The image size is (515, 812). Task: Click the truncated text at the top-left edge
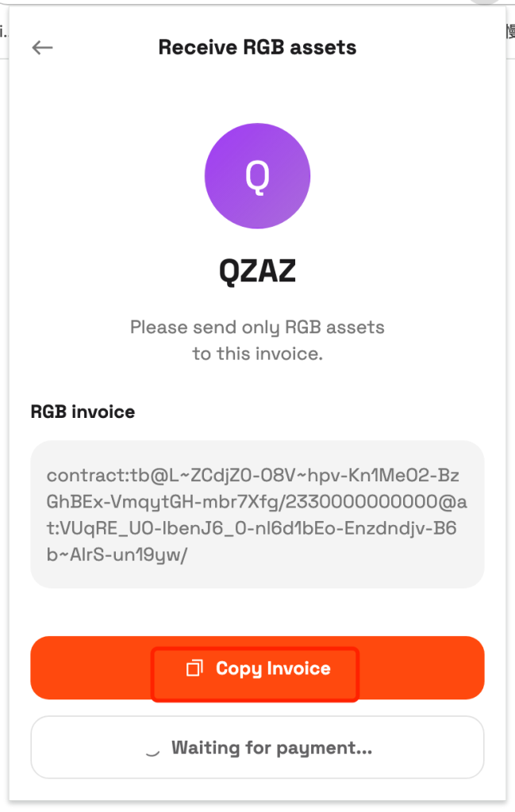(4, 32)
